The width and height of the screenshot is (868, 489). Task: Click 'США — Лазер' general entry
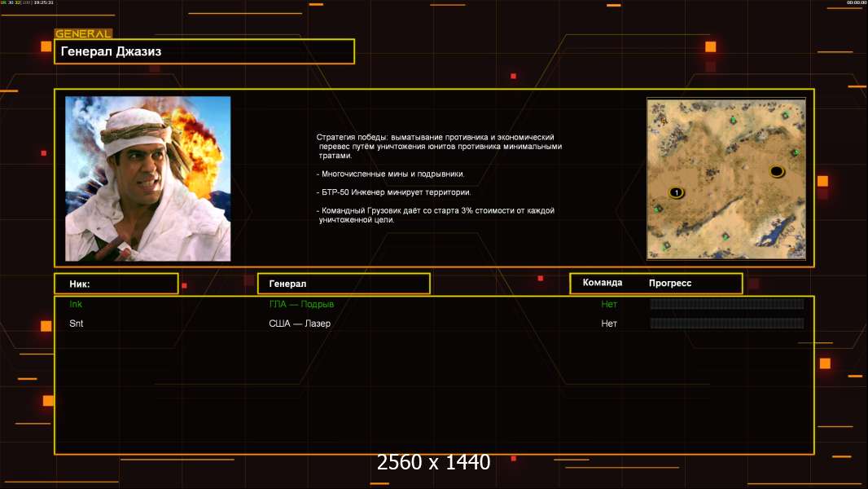point(300,324)
